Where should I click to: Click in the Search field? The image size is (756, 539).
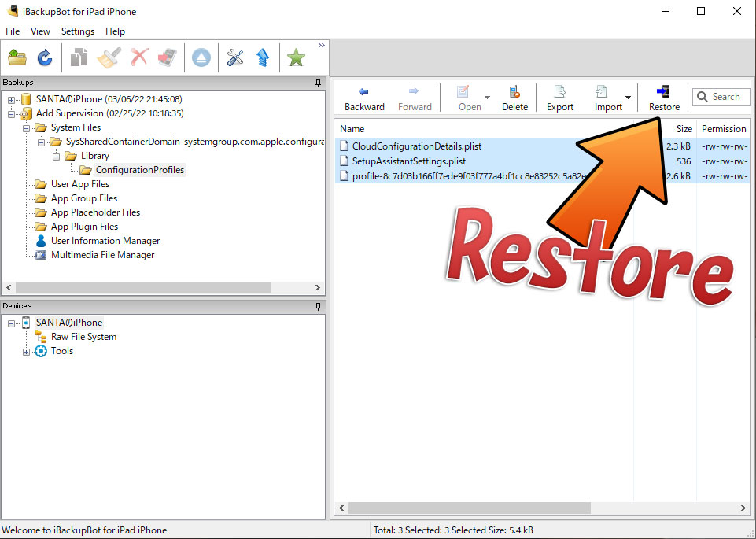(x=721, y=97)
